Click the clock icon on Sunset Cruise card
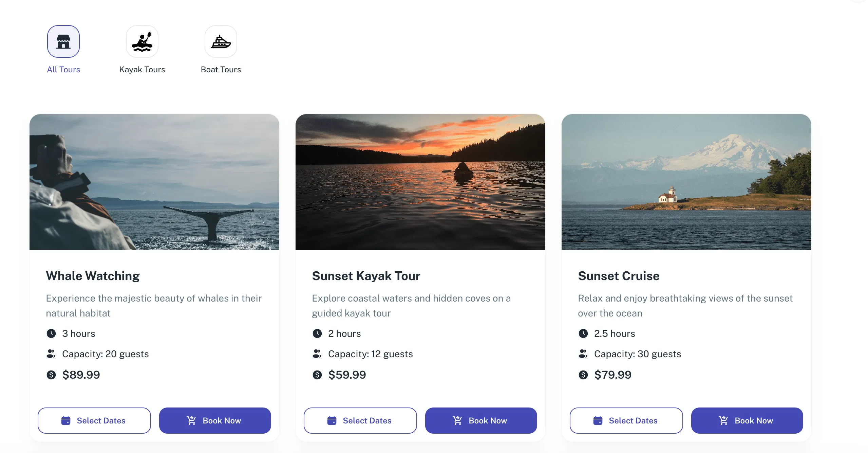This screenshot has width=868, height=453. click(583, 333)
